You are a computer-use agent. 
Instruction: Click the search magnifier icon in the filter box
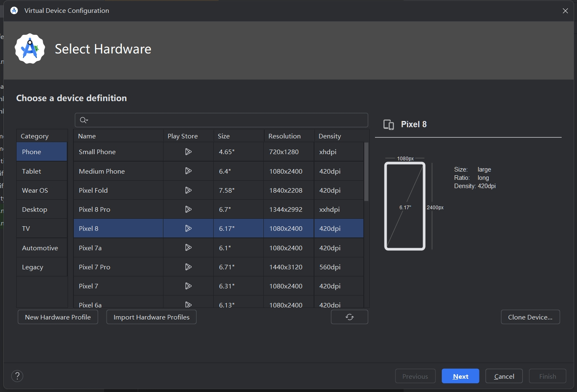pos(84,120)
